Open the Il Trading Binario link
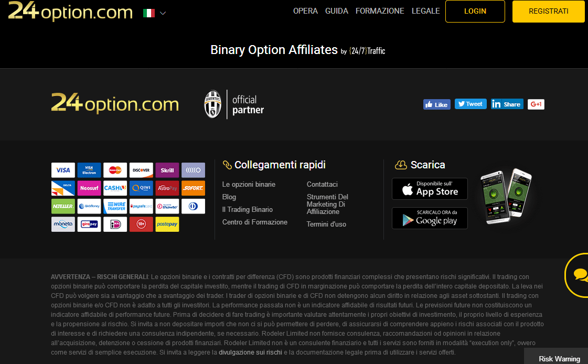 248,210
